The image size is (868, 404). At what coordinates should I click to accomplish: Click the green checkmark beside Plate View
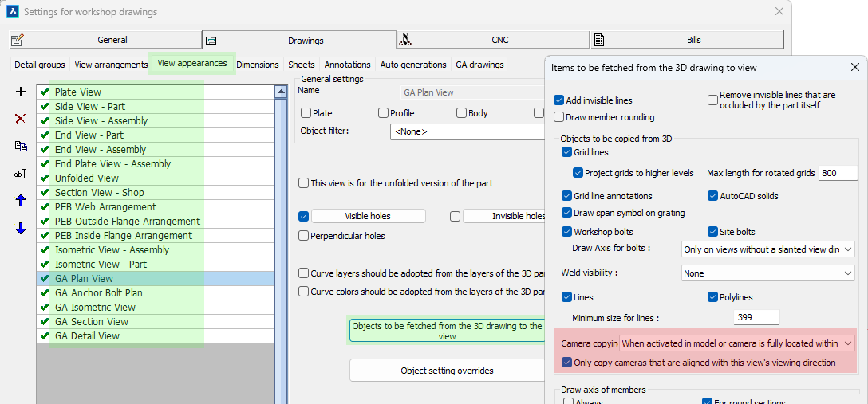click(x=45, y=92)
